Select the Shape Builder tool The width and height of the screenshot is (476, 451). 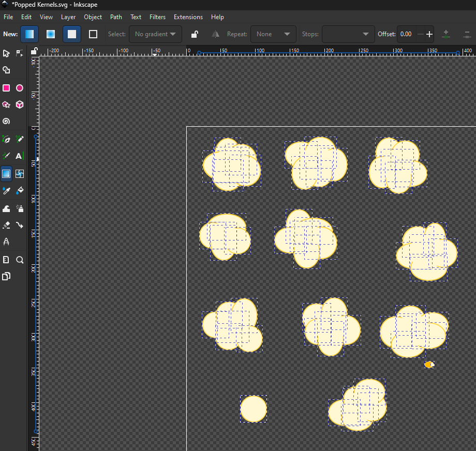pos(6,70)
